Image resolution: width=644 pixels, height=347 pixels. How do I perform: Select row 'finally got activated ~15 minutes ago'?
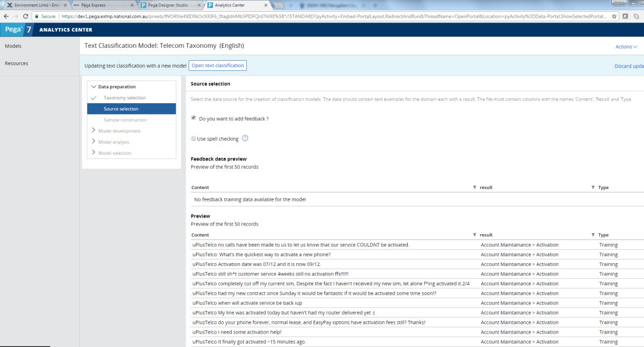(x=417, y=342)
